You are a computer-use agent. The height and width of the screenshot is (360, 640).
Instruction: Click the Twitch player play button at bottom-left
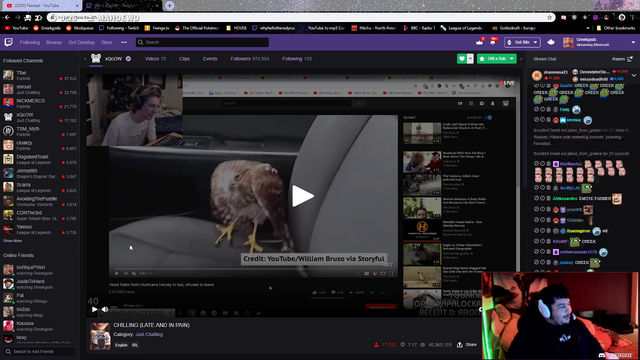pyautogui.click(x=95, y=309)
